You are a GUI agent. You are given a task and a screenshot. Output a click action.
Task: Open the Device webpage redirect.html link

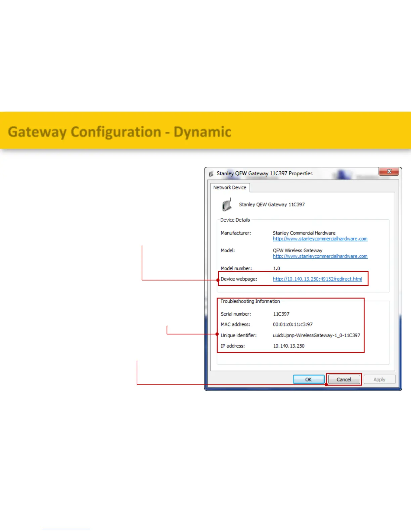(317, 279)
